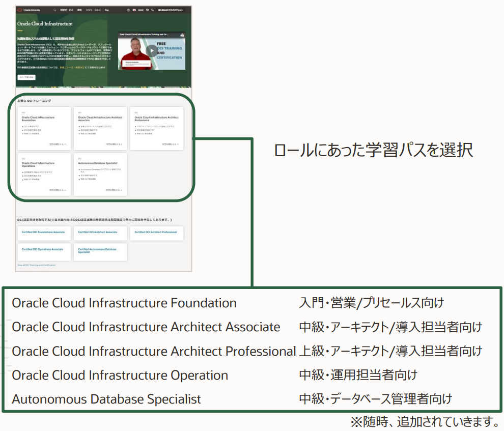
Task: Select the Oracle Cloud Infrastructure Foundation card title
Action: tap(38, 119)
